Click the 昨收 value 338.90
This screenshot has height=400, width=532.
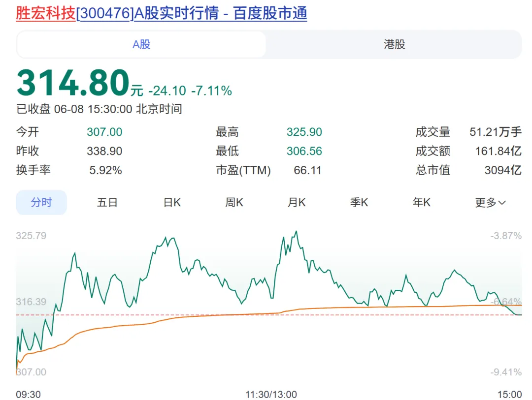104,151
